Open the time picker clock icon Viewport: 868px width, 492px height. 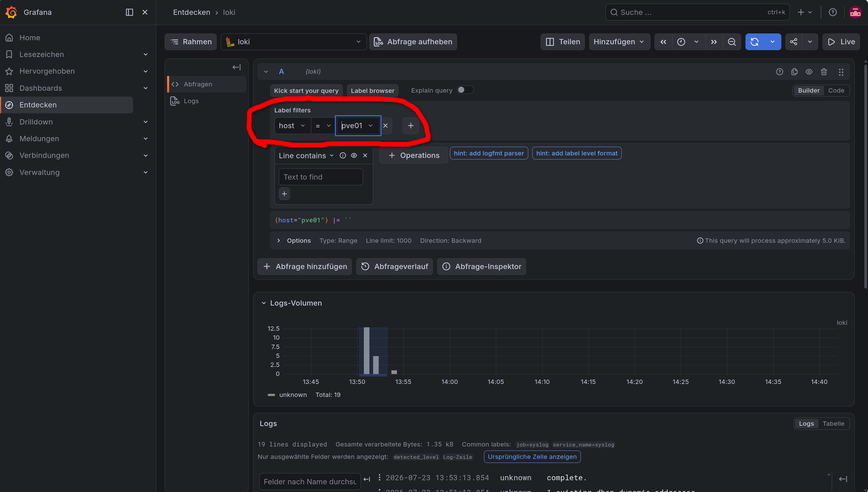coord(681,42)
